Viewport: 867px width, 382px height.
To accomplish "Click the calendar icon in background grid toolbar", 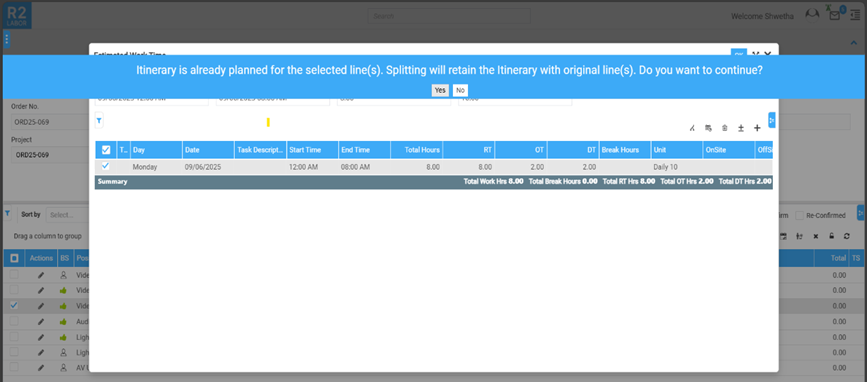I will pos(784,236).
